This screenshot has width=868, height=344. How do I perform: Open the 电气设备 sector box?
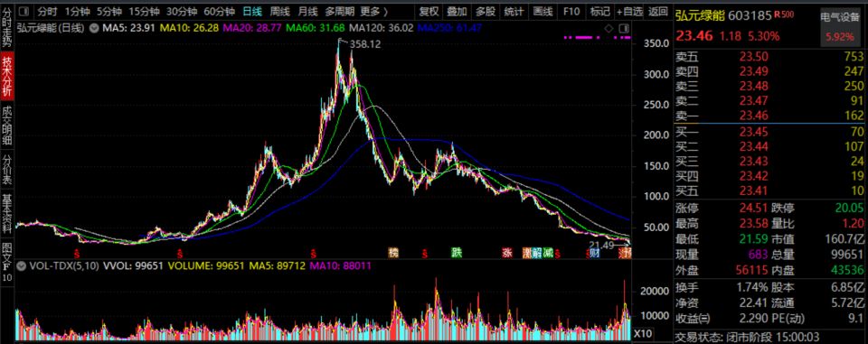point(840,27)
